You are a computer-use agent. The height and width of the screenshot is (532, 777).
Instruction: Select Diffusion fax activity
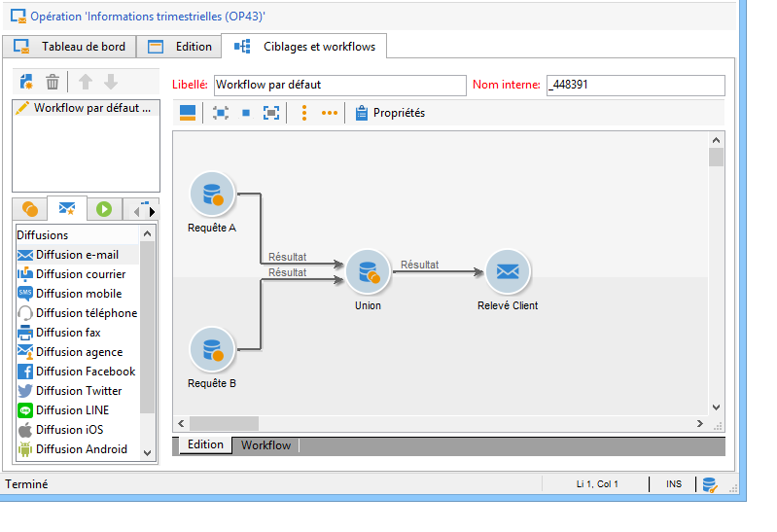(x=78, y=333)
